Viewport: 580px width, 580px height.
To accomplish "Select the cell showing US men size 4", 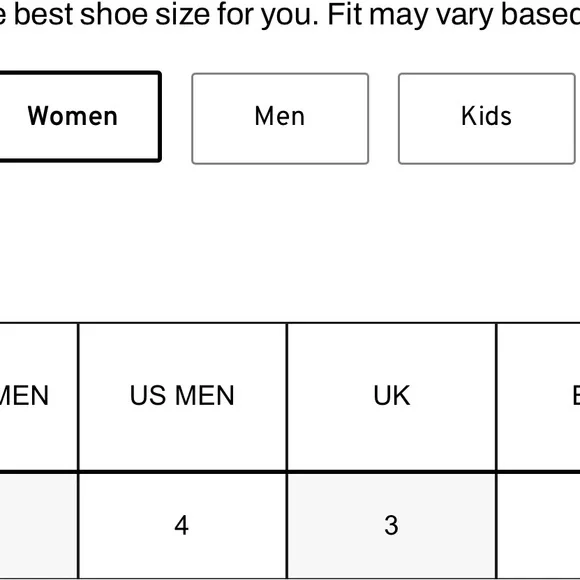I will 182,526.
